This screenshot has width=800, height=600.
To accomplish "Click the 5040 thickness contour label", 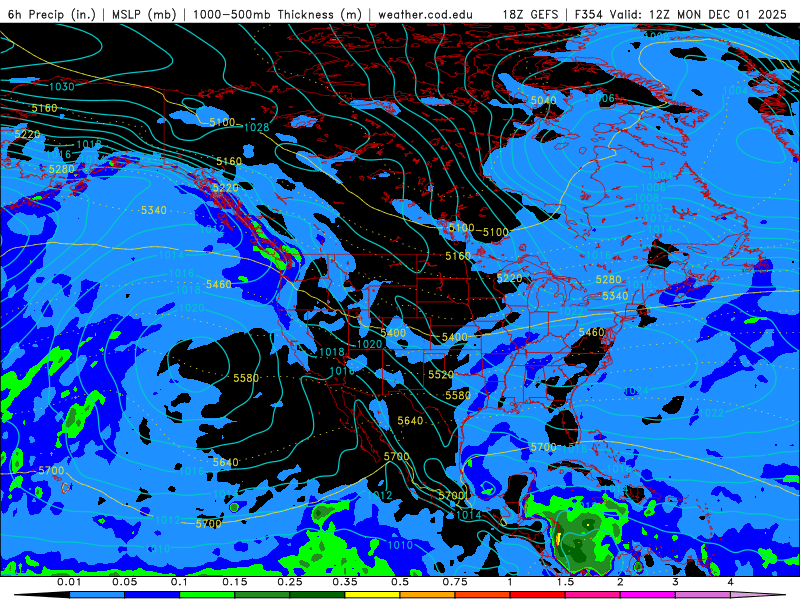I will coord(543,100).
